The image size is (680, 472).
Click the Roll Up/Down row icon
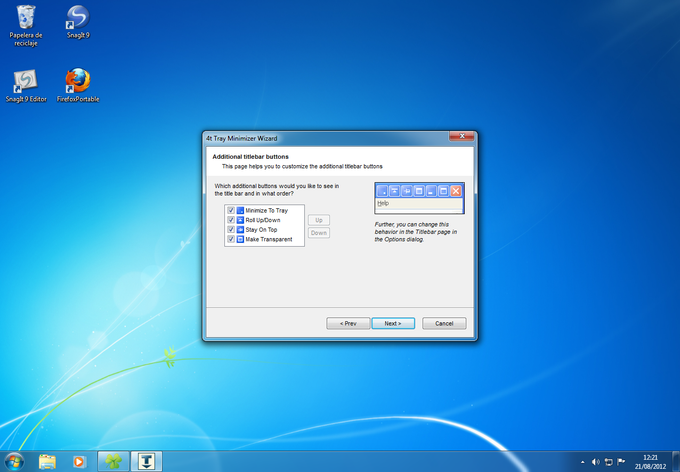coord(240,220)
